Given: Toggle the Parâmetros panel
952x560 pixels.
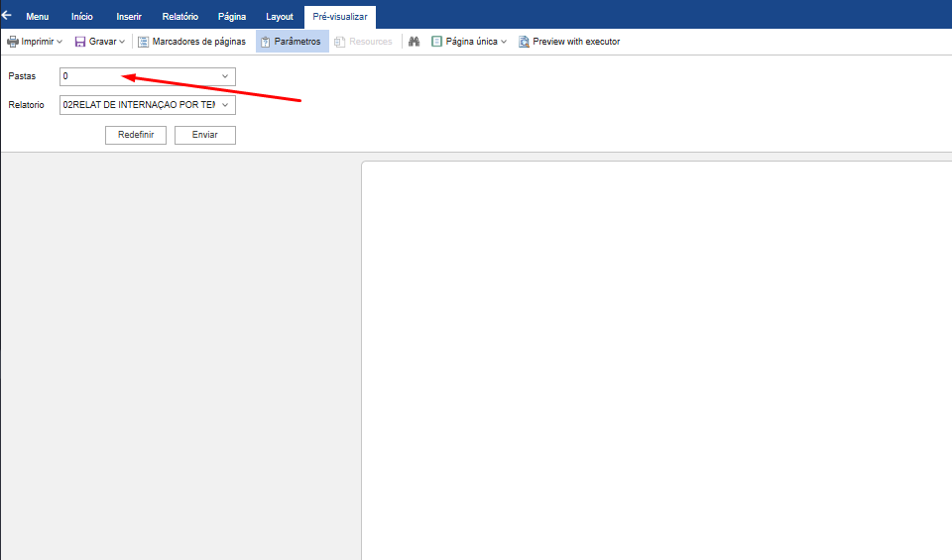Looking at the screenshot, I should tap(292, 42).
